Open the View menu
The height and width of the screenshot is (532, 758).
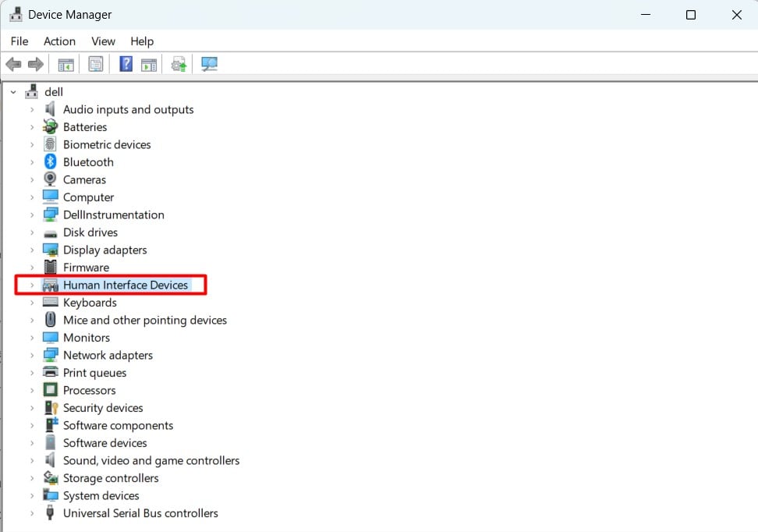104,41
